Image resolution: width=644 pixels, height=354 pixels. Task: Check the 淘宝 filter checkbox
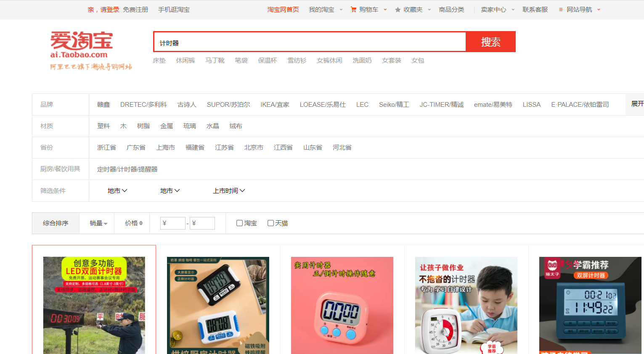tap(239, 223)
